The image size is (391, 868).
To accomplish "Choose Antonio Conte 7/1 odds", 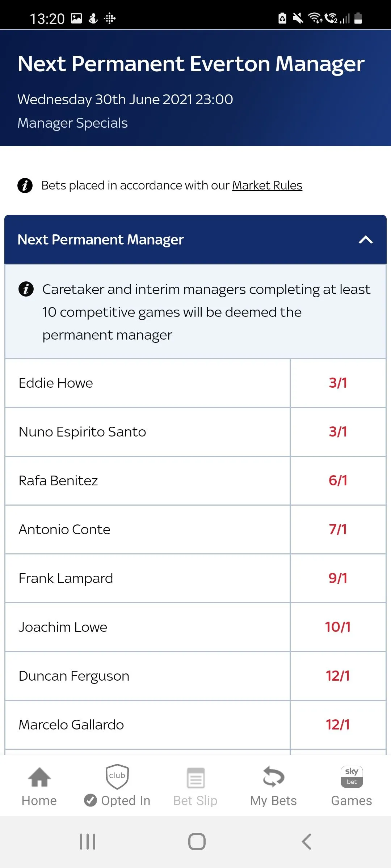I will coord(338,529).
